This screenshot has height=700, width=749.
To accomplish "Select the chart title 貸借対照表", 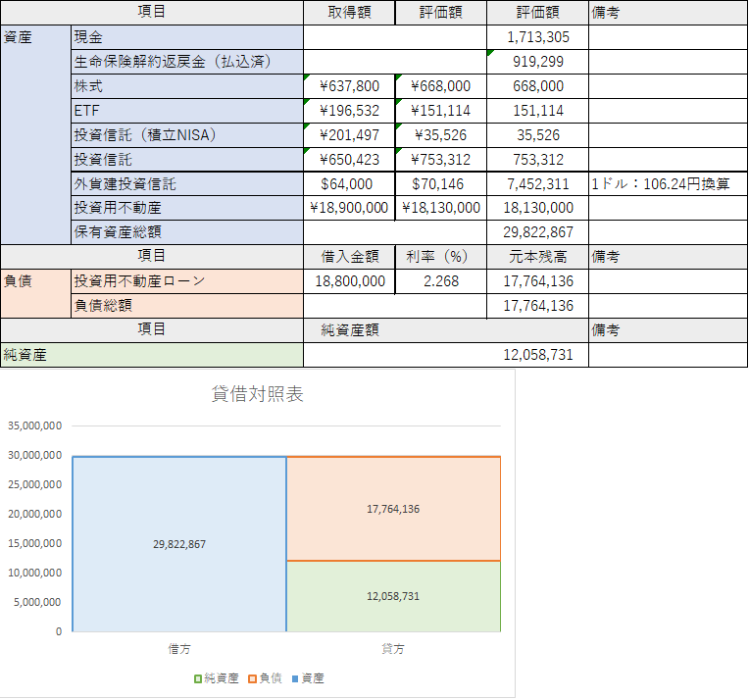I will click(258, 394).
